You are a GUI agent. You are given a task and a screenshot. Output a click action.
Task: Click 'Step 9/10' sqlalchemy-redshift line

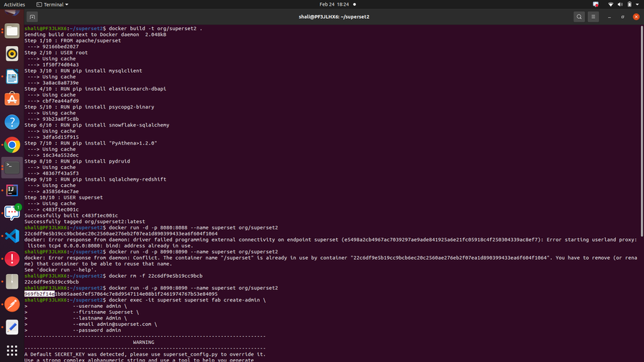95,179
